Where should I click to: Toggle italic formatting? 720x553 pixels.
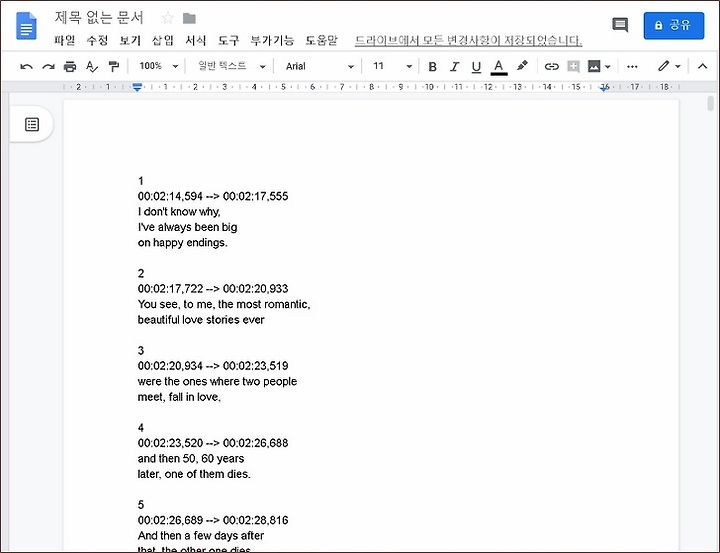click(454, 67)
